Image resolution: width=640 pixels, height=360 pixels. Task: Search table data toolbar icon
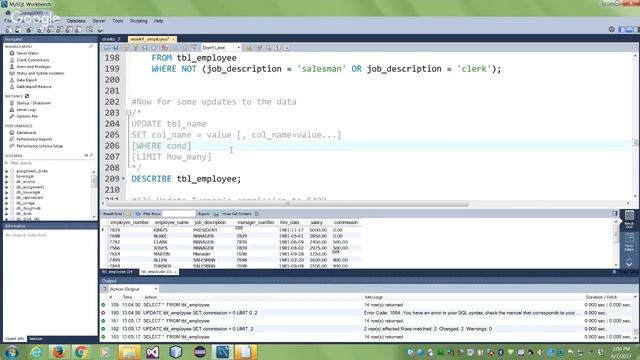click(x=89, y=30)
